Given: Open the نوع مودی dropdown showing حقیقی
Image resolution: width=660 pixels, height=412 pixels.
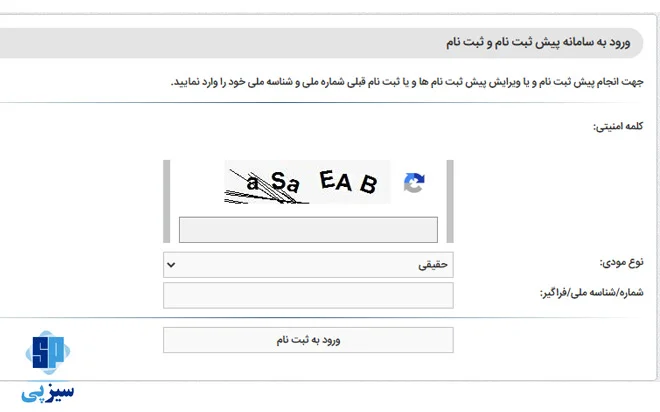Looking at the screenshot, I should (x=308, y=265).
